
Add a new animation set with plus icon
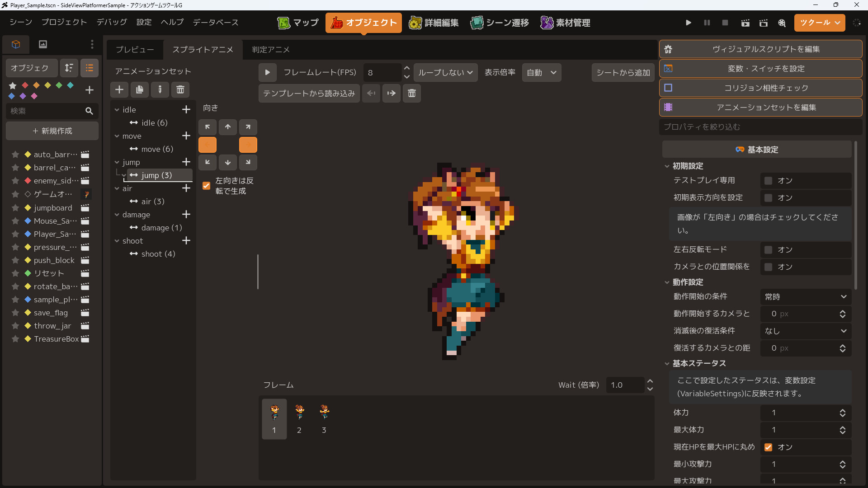tap(119, 89)
